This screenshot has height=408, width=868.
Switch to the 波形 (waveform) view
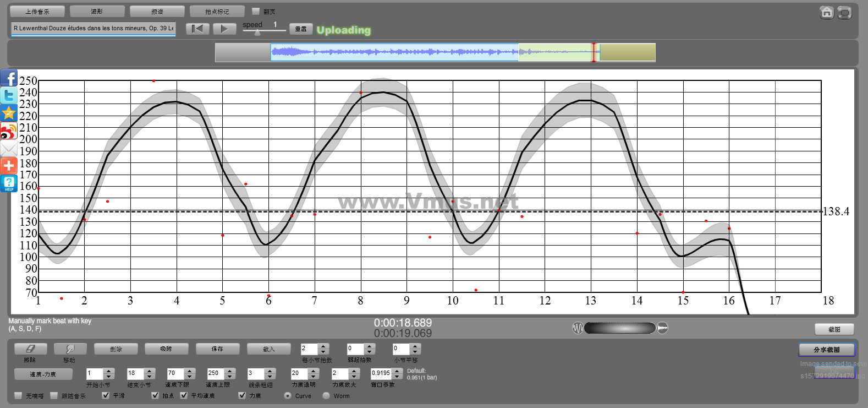pos(97,11)
